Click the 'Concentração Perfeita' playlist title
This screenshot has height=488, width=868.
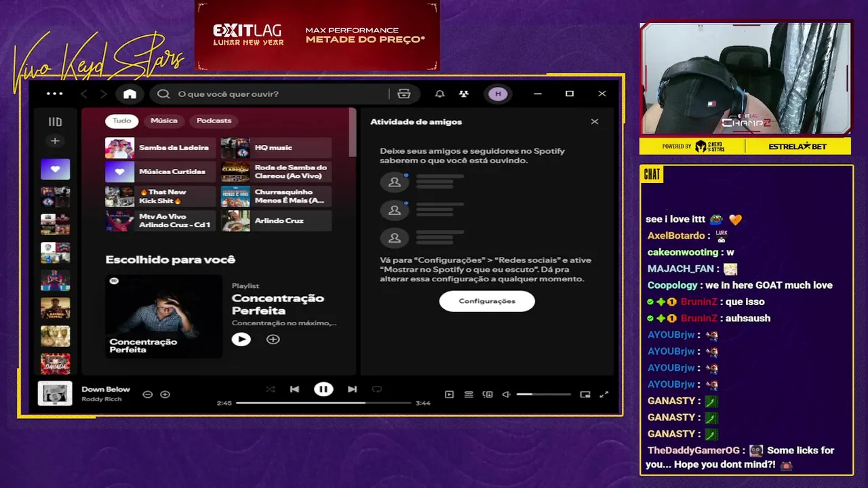(278, 304)
